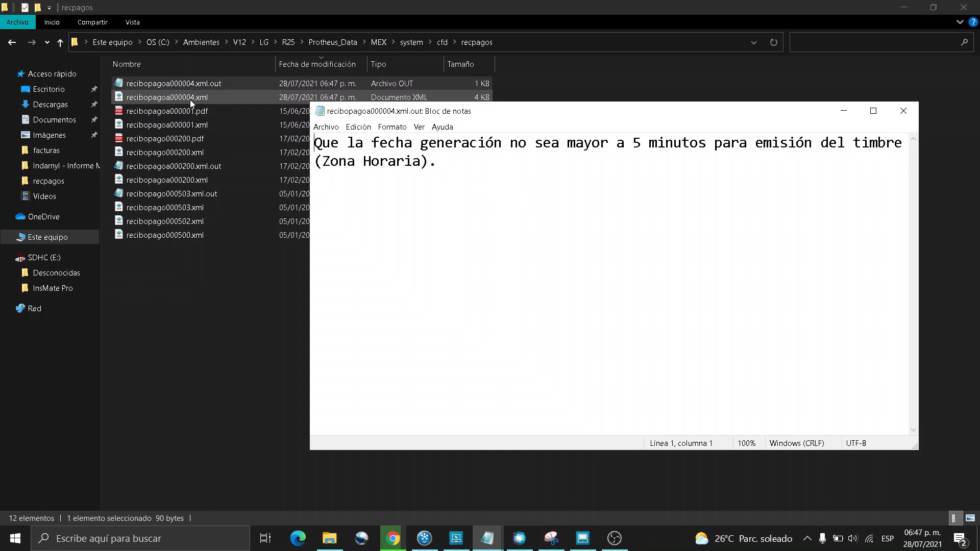Open Google Chrome from the taskbar

tap(393, 538)
